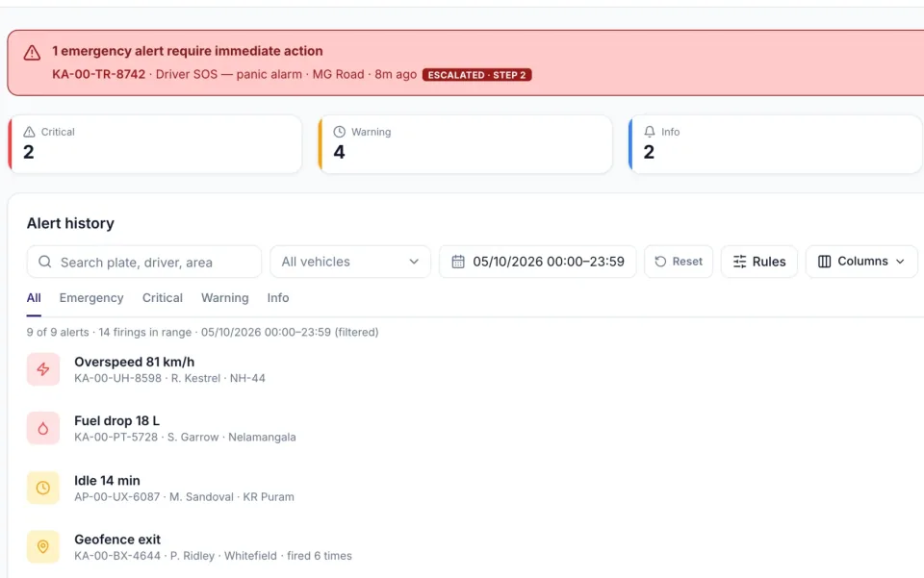Screen dimensions: 924x578
Task: Switch to the Emergency tab
Action: pyautogui.click(x=91, y=298)
